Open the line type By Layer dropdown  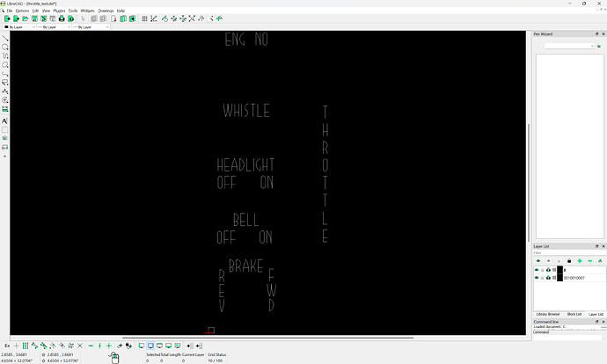tap(89, 27)
